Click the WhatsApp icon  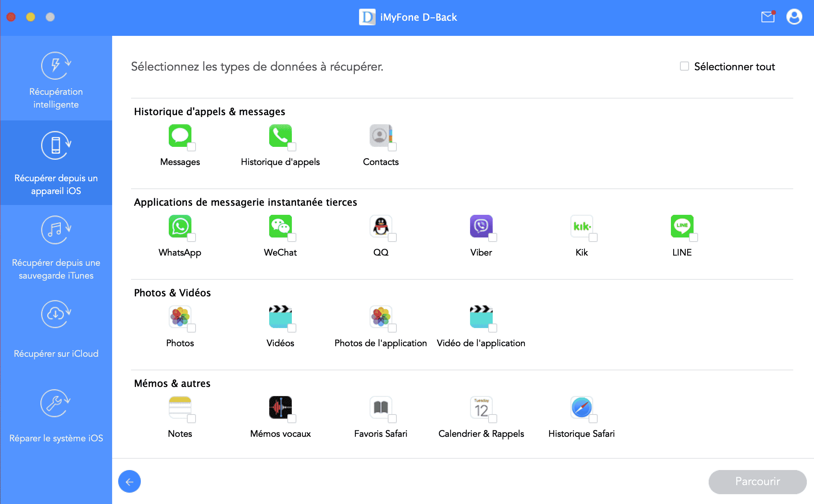[x=180, y=226]
